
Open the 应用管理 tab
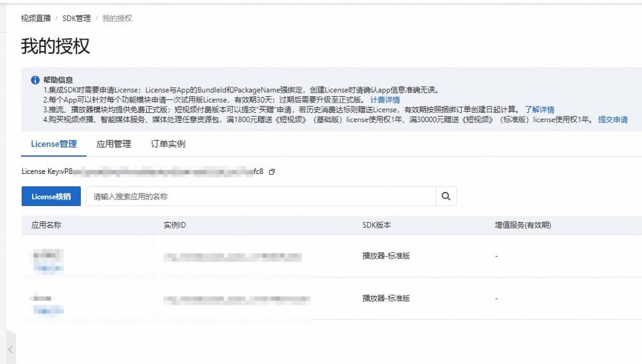[x=114, y=144]
